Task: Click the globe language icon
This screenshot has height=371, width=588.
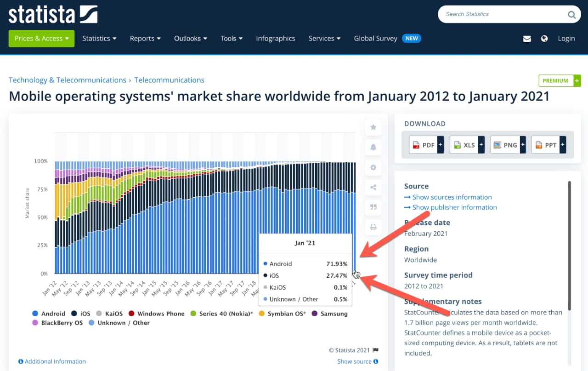Action: 544,39
